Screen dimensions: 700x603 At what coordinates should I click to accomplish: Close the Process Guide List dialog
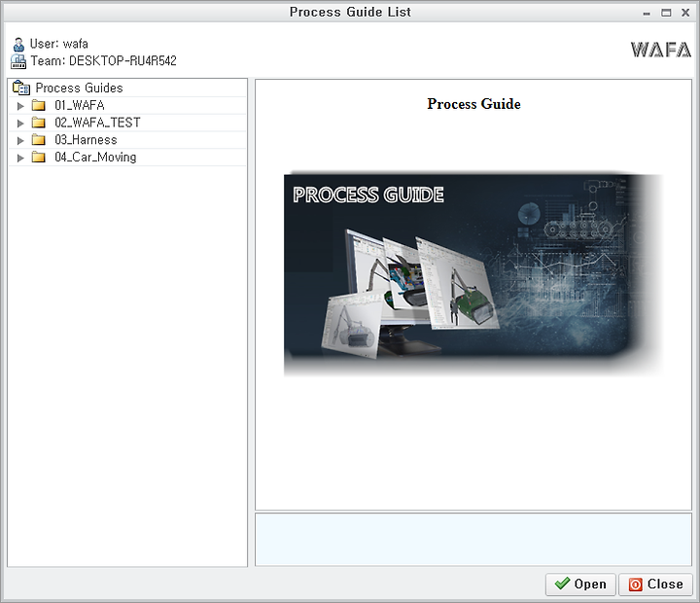coord(655,585)
